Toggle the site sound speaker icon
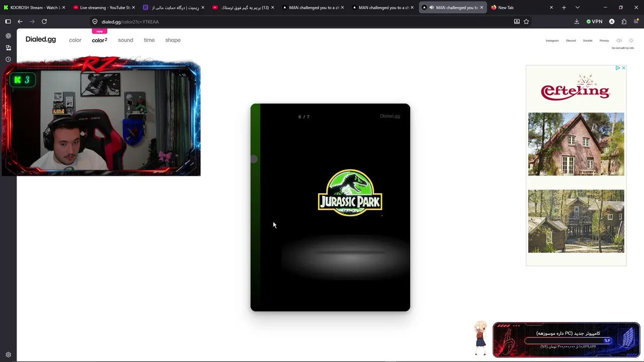Image resolution: width=644 pixels, height=362 pixels. (x=619, y=41)
